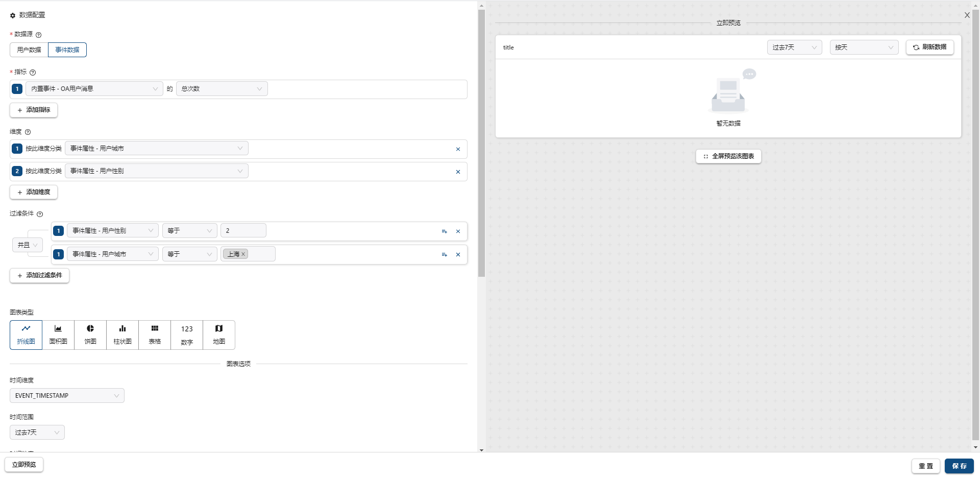Image resolution: width=980 pixels, height=479 pixels.
Task: Open the 内置事件 - OA用户消息 metric dropdown
Action: click(94, 89)
